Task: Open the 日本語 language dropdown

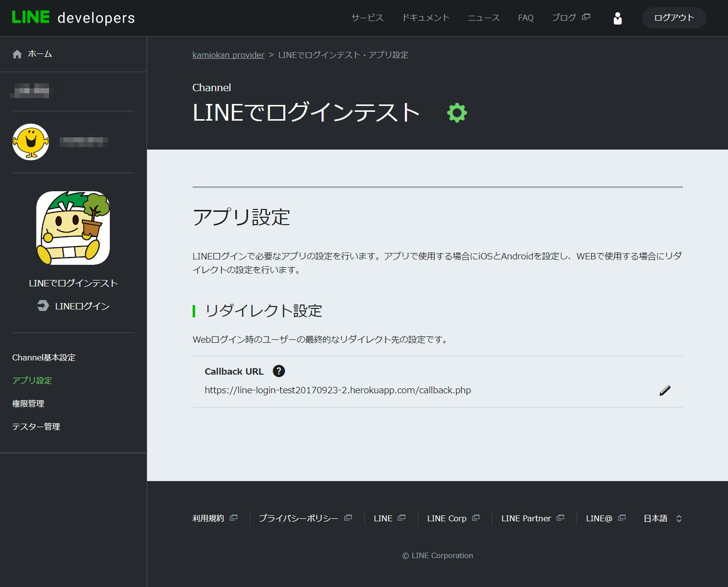Action: (662, 518)
